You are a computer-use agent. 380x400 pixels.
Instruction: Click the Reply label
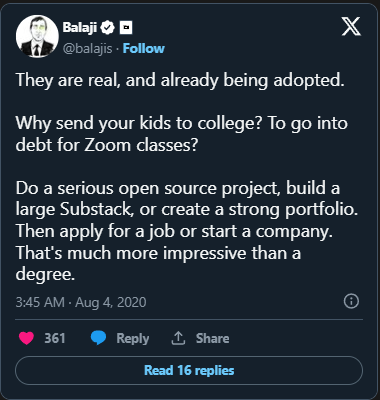(133, 339)
